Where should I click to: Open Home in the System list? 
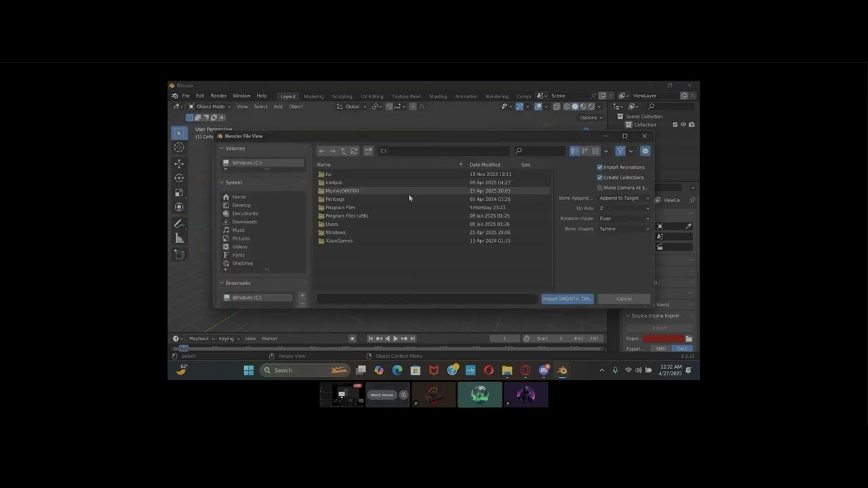point(239,197)
